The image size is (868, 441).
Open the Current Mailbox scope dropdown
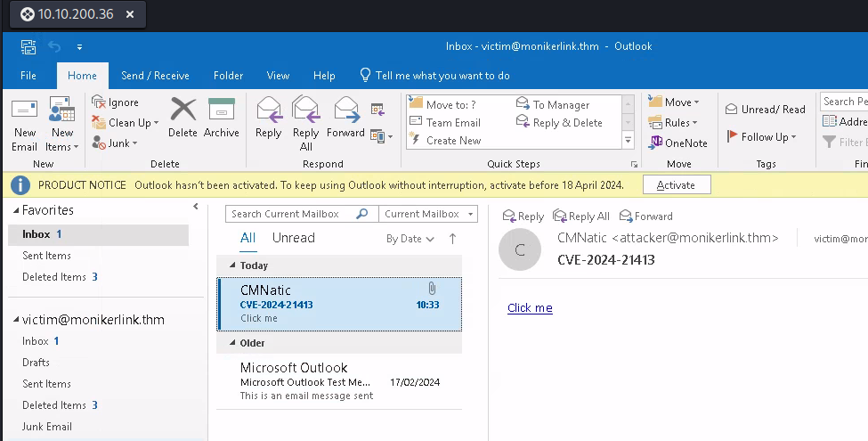tap(428, 214)
